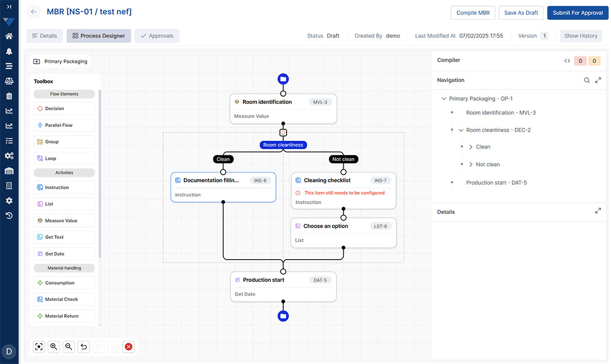
Task: Select the Documentation filling INS-8 node
Action: pos(224,187)
